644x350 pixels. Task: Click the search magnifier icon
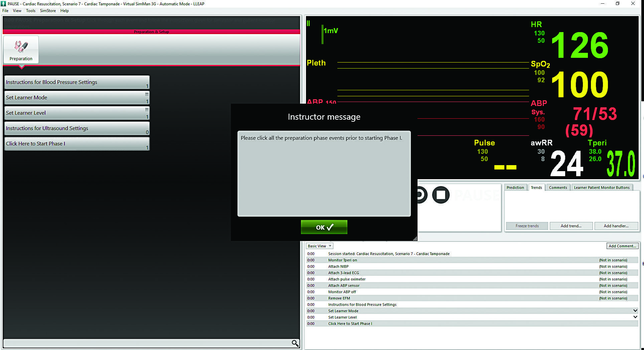pyautogui.click(x=295, y=343)
